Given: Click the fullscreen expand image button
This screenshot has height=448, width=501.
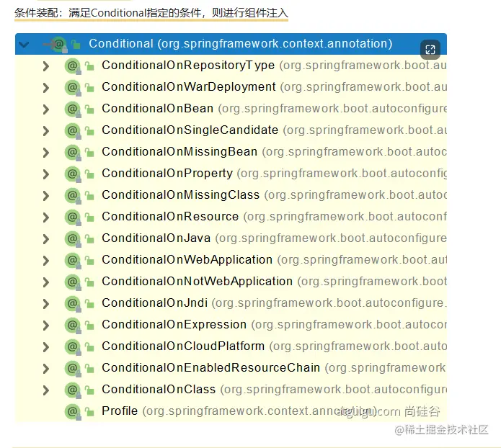Looking at the screenshot, I should pyautogui.click(x=430, y=50).
